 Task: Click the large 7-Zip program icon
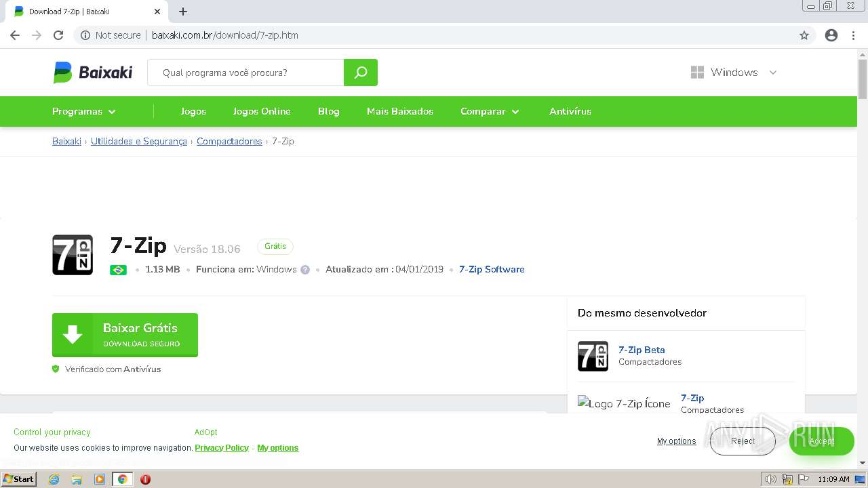tap(73, 255)
